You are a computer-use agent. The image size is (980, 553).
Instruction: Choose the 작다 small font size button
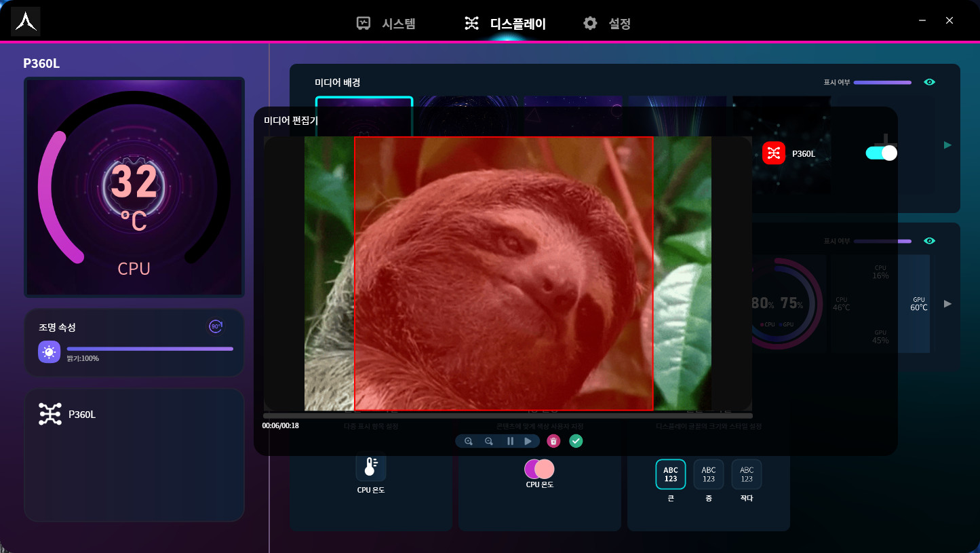(747, 474)
